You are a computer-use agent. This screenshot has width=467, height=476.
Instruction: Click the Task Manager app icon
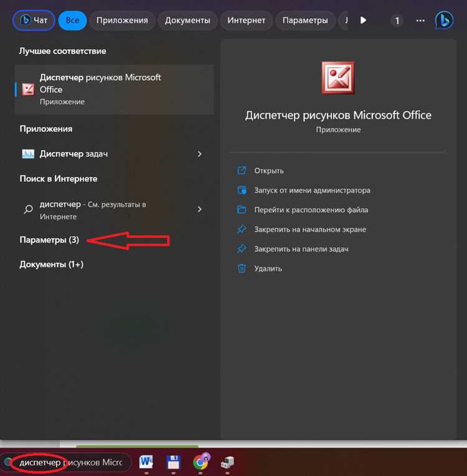28,154
